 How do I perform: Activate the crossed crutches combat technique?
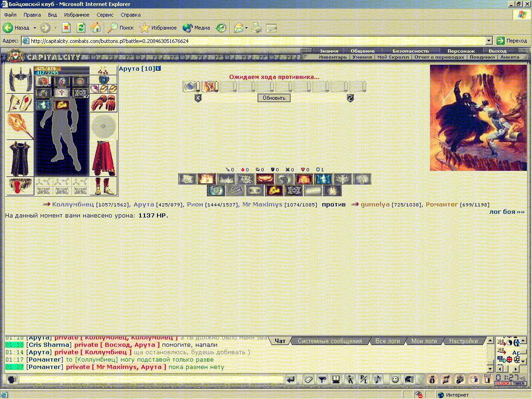tap(236, 191)
